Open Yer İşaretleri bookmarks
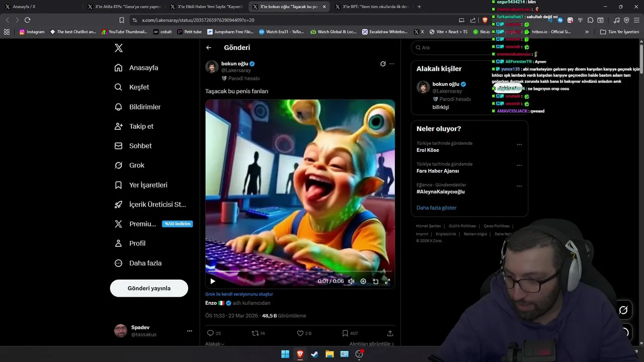 141,185
